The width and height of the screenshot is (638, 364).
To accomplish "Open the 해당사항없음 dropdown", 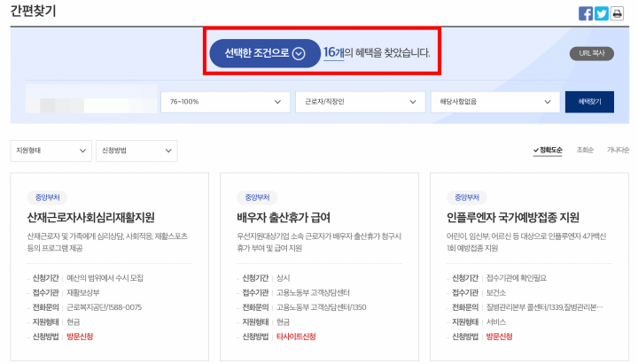I will click(495, 102).
